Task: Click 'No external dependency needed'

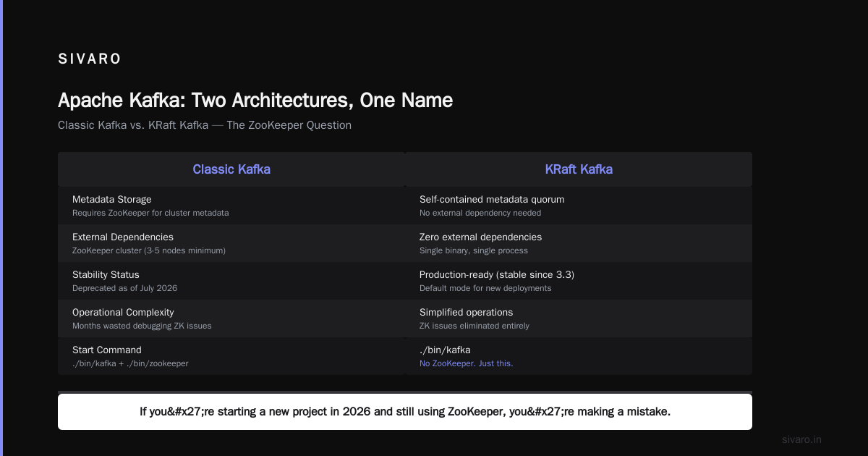Action: click(x=480, y=213)
